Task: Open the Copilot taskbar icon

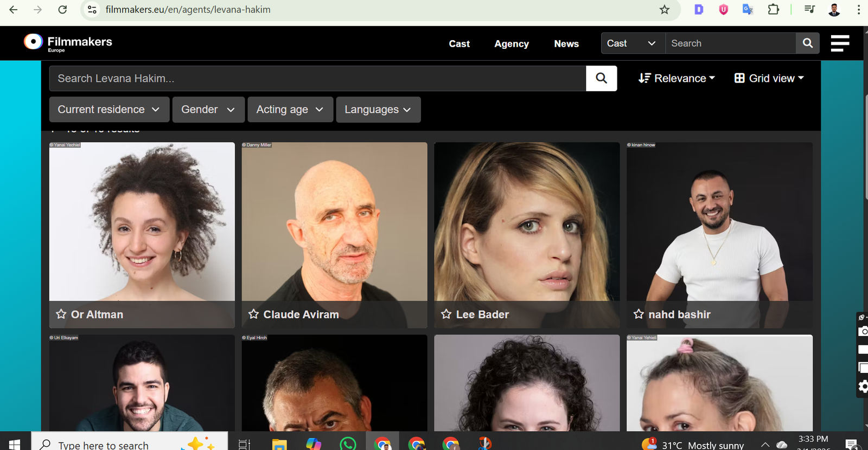Action: 314,444
